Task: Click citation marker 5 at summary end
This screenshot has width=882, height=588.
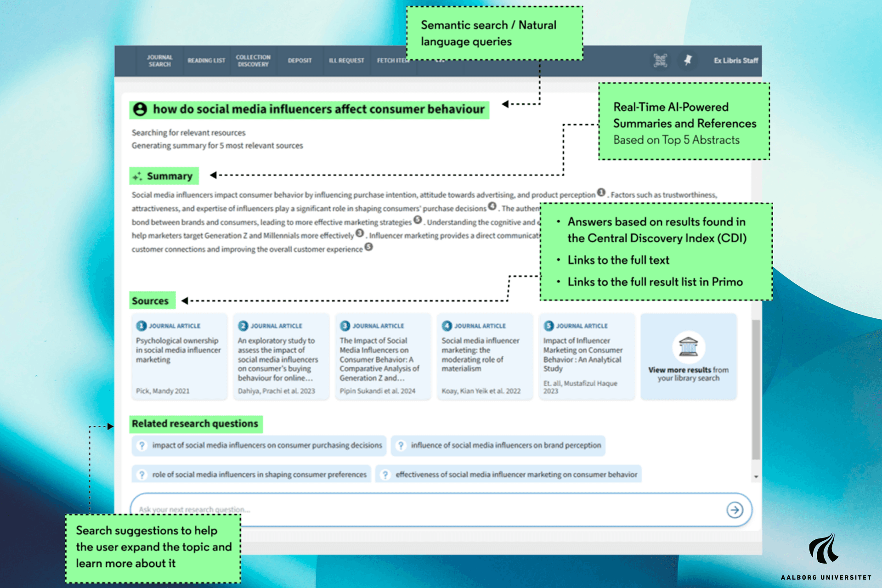Action: click(368, 247)
